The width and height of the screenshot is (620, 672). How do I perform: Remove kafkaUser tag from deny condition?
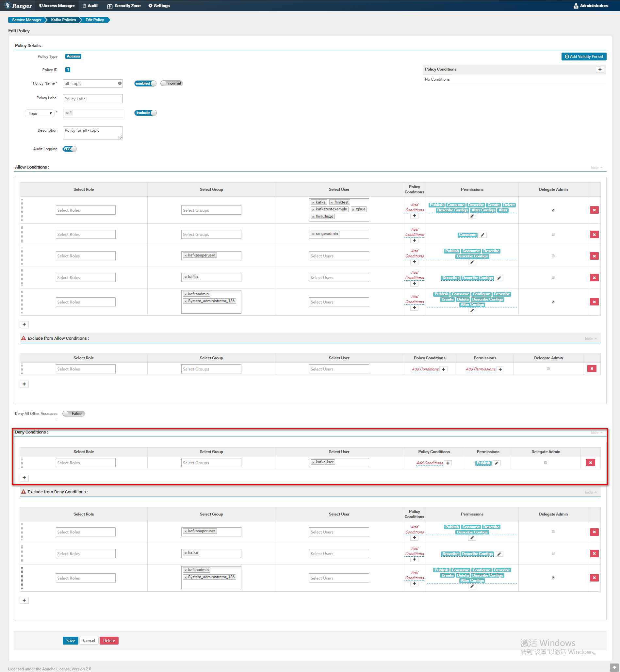[313, 462]
